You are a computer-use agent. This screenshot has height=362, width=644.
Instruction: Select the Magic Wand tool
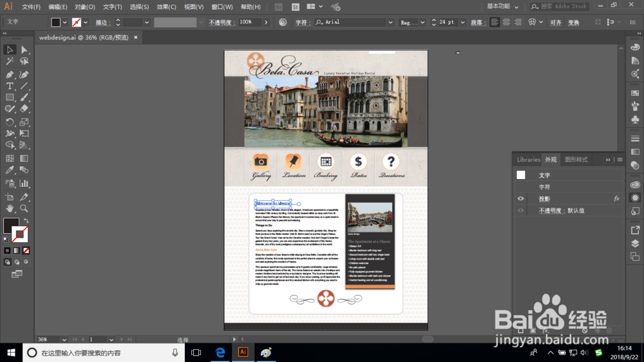(x=10, y=61)
